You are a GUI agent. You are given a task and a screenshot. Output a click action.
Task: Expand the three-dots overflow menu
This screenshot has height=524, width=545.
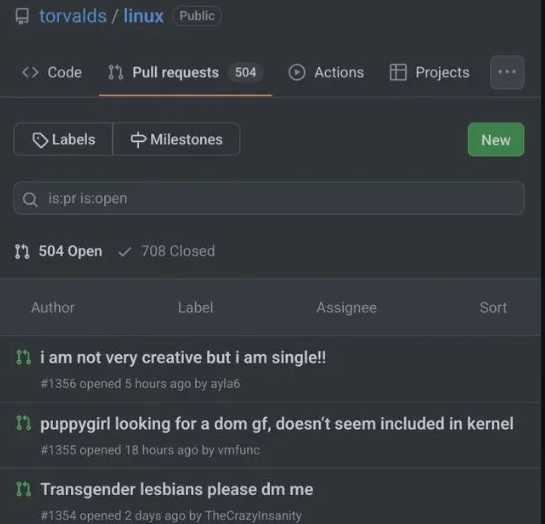pyautogui.click(x=507, y=72)
